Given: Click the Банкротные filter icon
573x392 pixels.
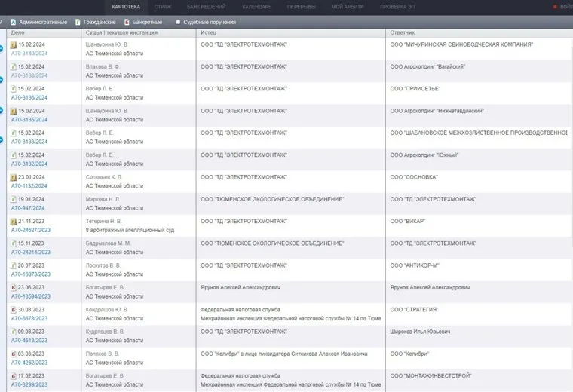Looking at the screenshot, I should click(126, 23).
